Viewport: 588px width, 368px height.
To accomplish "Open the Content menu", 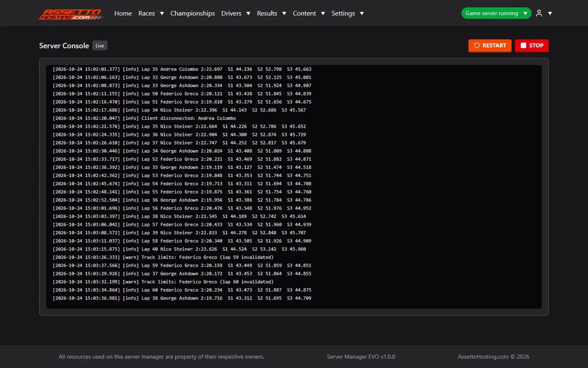I will click(304, 13).
